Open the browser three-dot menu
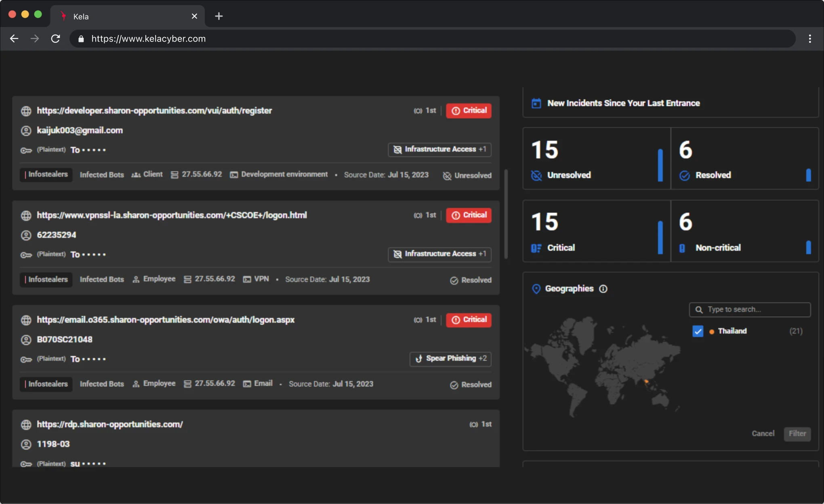Screen dimensions: 824x504 click(810, 39)
